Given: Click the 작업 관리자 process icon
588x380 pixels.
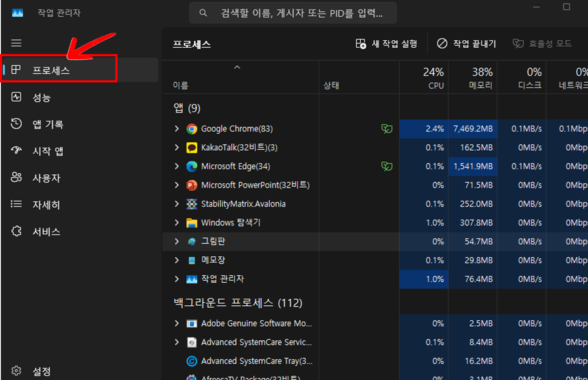Looking at the screenshot, I should click(192, 279).
